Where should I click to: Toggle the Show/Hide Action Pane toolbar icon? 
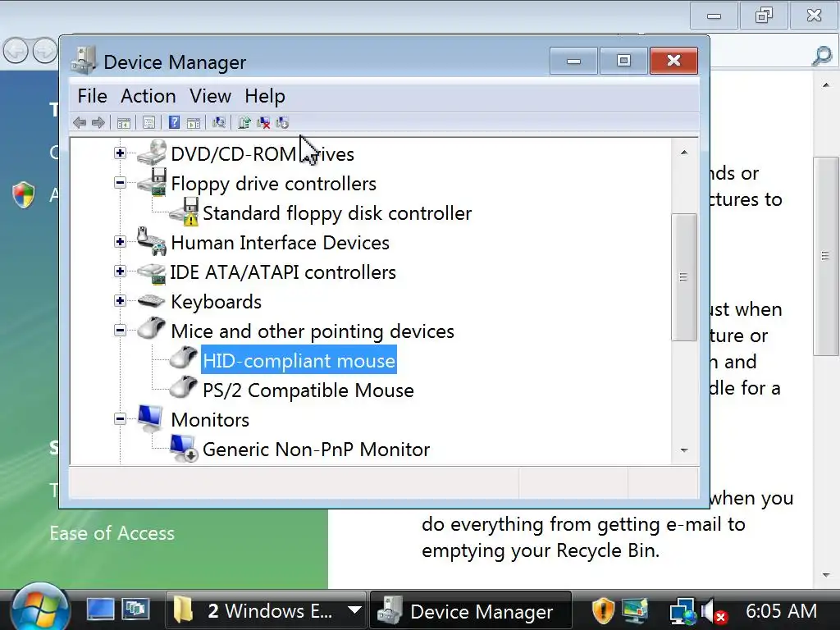pos(194,123)
